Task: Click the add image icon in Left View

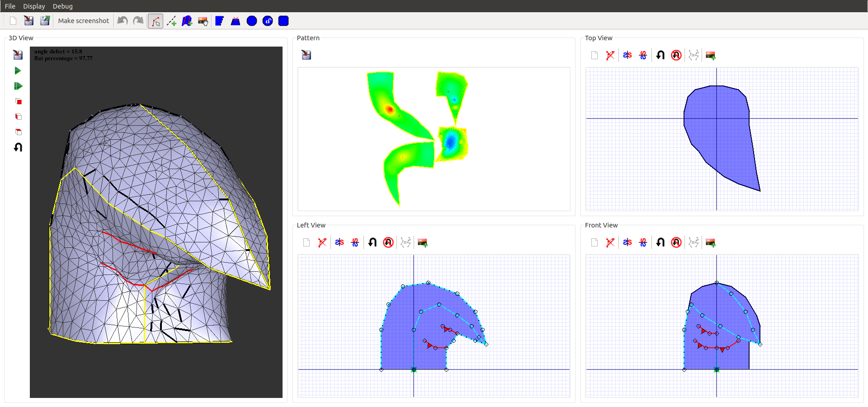Action: coord(423,242)
